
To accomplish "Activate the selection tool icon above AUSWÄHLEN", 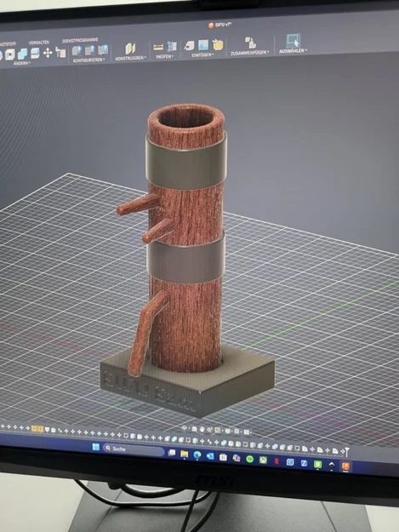I will point(293,41).
